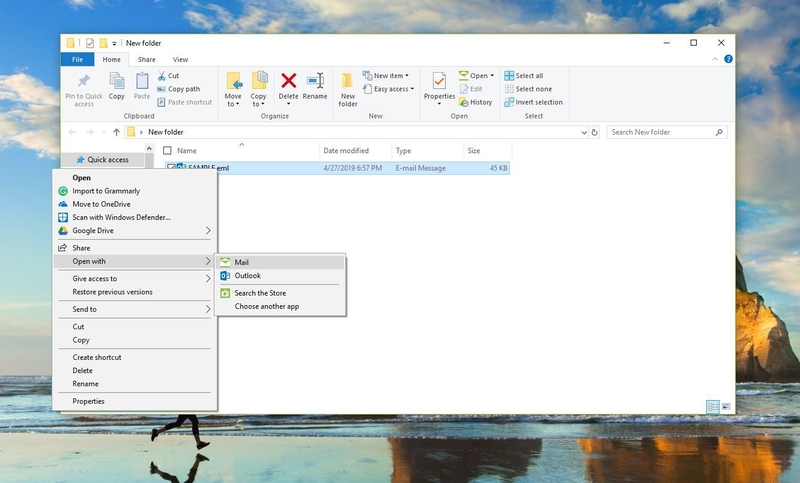Viewport: 800px width, 483px height.
Task: Click History in the ribbon
Action: coord(476,102)
